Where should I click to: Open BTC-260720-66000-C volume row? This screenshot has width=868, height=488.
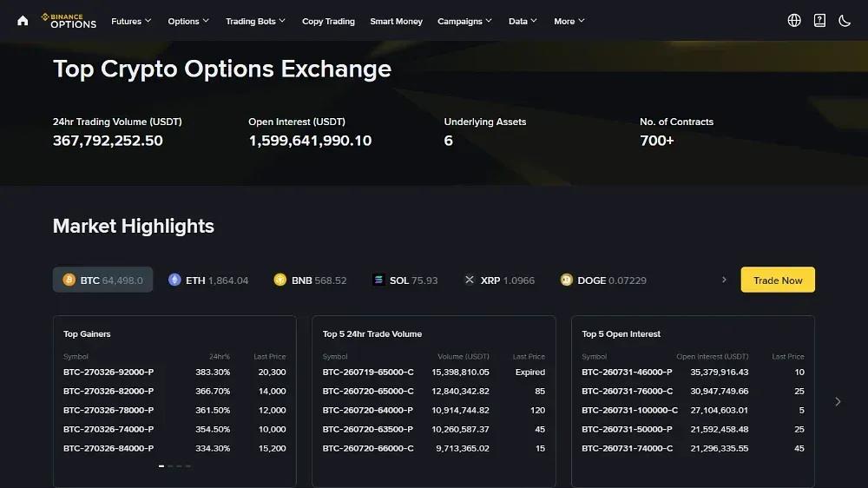click(434, 448)
